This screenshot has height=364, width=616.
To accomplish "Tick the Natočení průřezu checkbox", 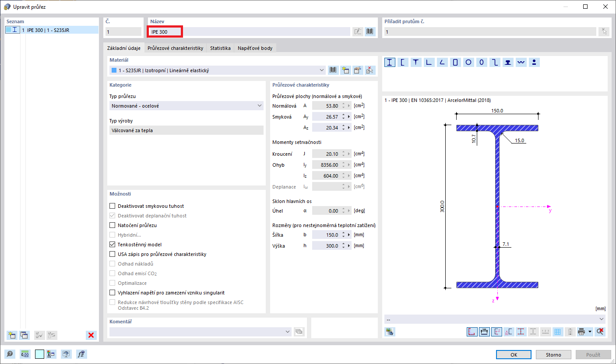I will (x=113, y=225).
